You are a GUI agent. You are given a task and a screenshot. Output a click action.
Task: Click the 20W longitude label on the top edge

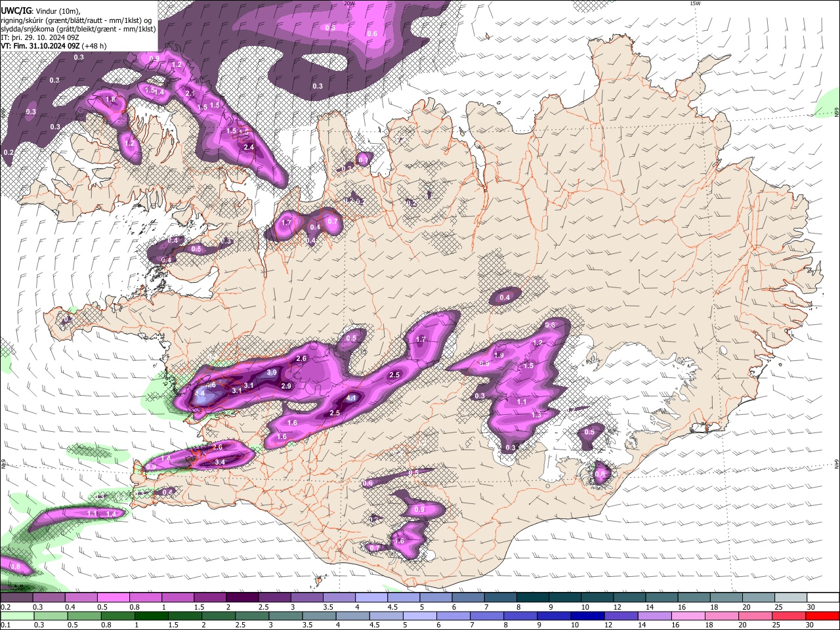coord(349,3)
